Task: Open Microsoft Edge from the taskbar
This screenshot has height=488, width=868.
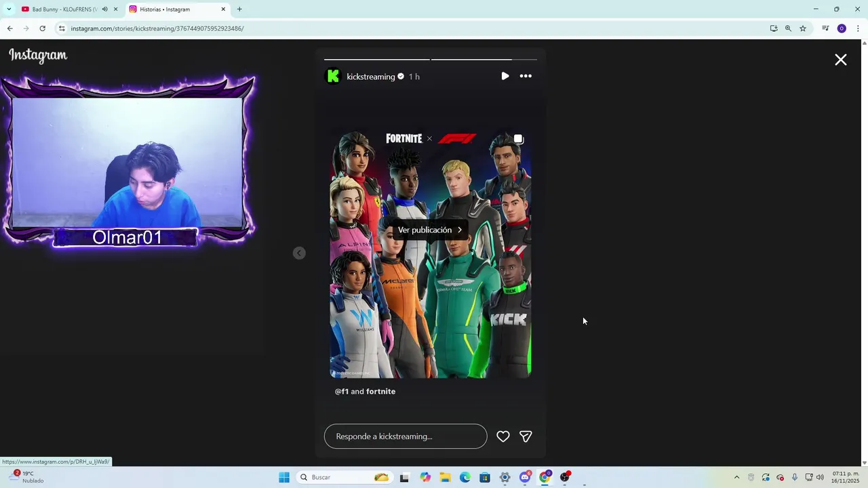Action: click(x=465, y=478)
